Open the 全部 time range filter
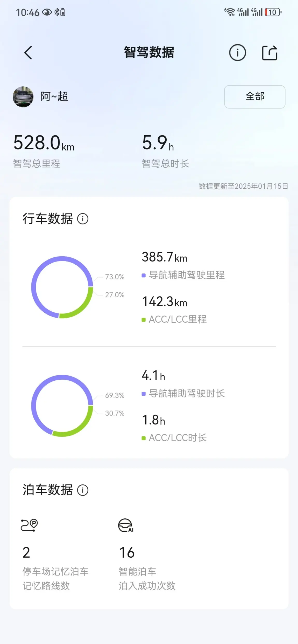Image resolution: width=298 pixels, height=644 pixels. [254, 97]
